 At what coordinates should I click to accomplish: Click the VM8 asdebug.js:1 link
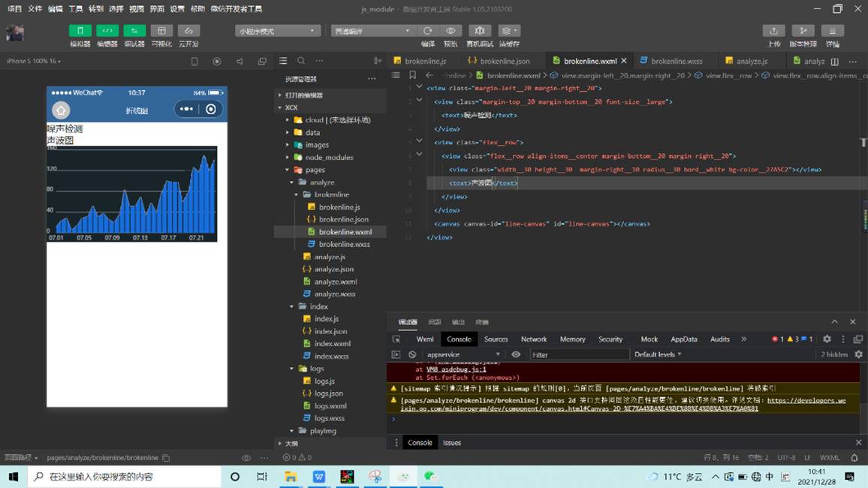tap(456, 369)
